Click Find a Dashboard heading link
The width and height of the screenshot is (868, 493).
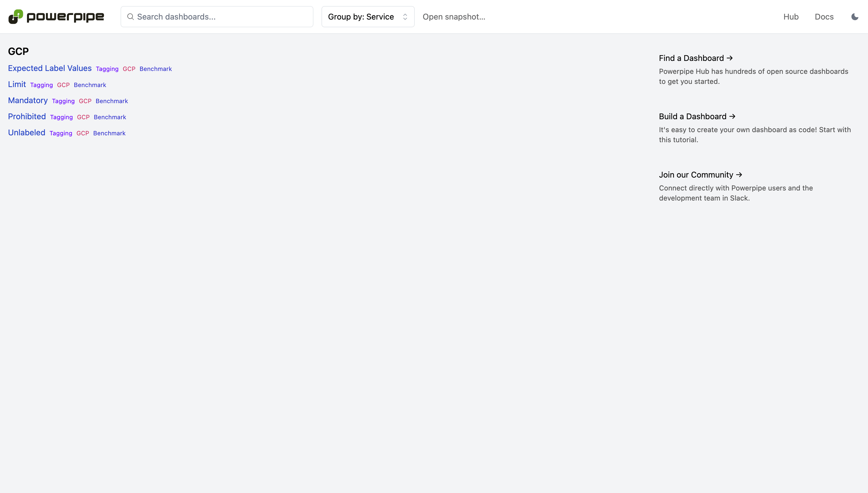point(691,58)
